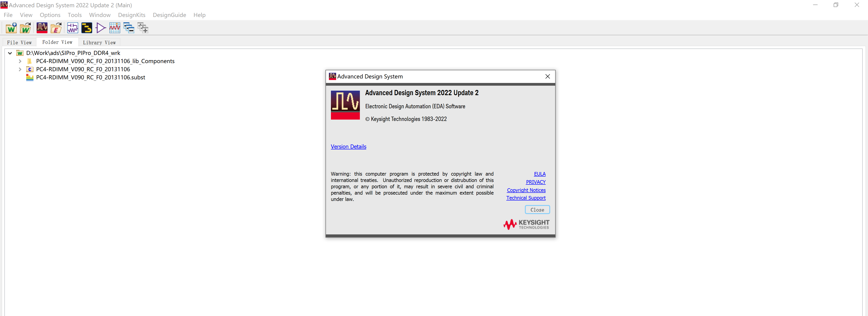Viewport: 868px width, 316px height.
Task: Open the Version Details link
Action: click(x=348, y=146)
